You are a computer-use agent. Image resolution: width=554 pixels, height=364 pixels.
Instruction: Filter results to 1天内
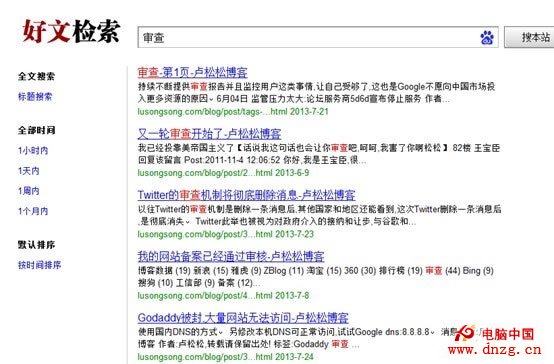tap(29, 171)
